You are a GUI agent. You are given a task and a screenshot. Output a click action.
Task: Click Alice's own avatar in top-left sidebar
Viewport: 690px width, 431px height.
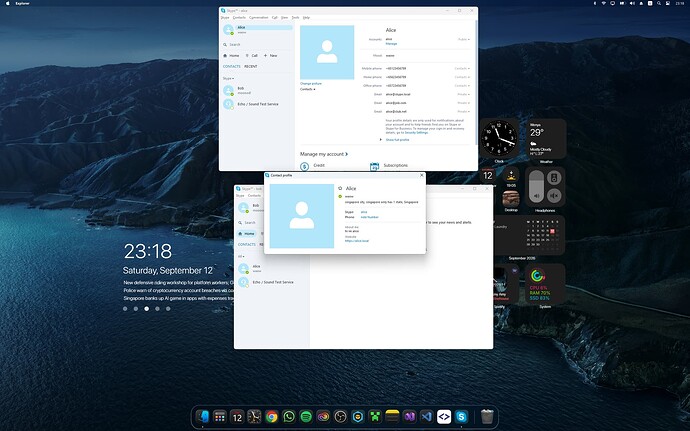[228, 29]
